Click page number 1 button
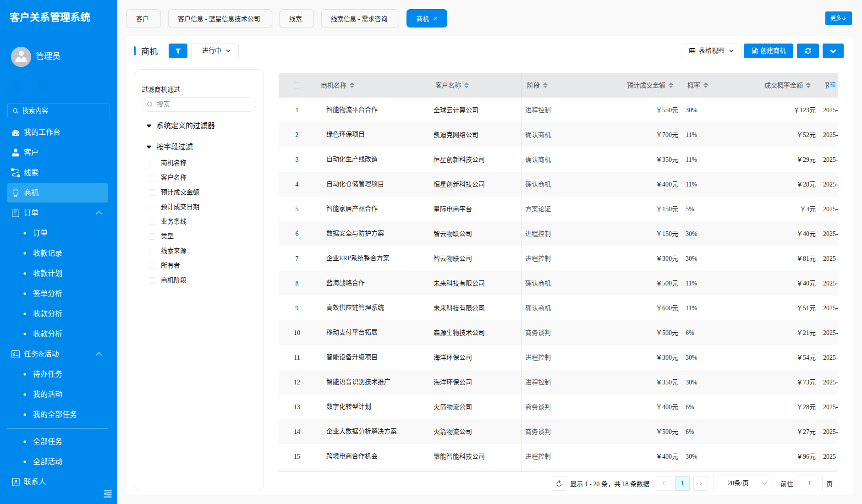 click(682, 483)
